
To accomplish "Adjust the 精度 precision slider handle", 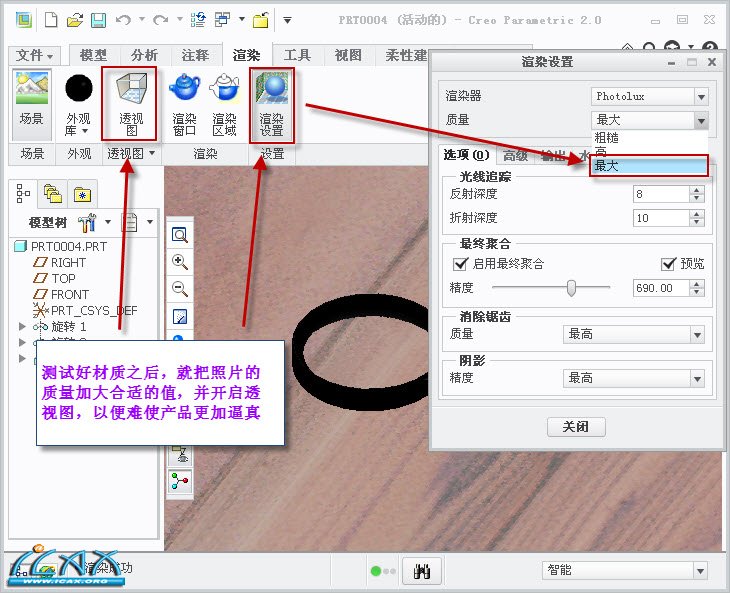I will (x=571, y=288).
